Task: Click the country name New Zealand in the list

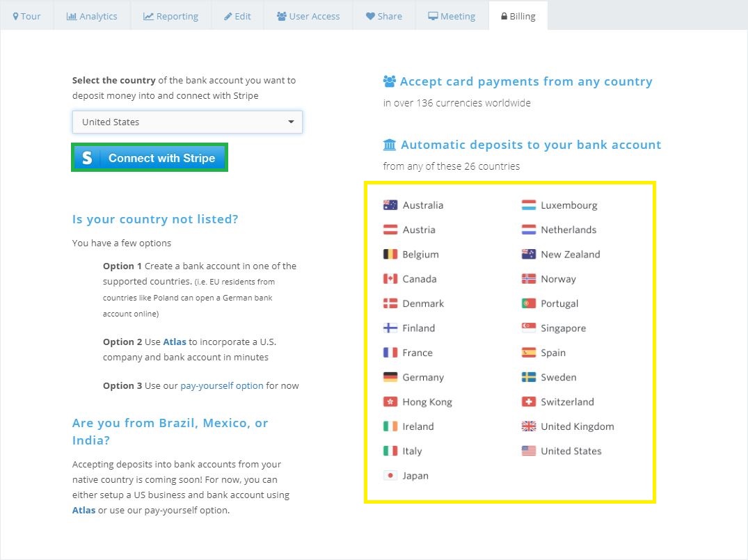Action: tap(571, 254)
